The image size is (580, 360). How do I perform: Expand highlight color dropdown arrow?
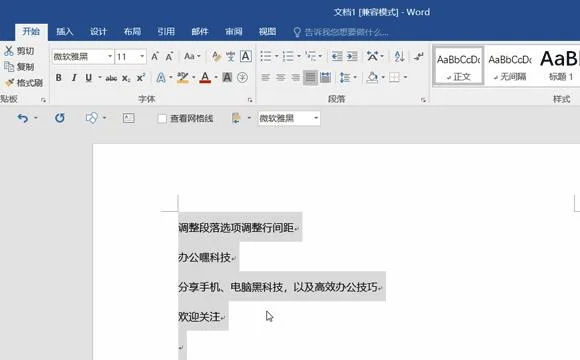pyautogui.click(x=193, y=78)
